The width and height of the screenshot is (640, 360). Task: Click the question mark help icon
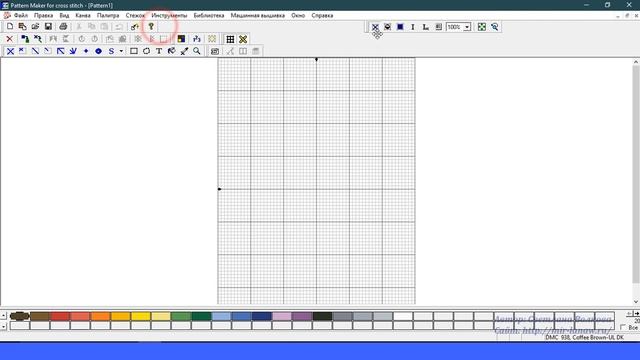[151, 27]
